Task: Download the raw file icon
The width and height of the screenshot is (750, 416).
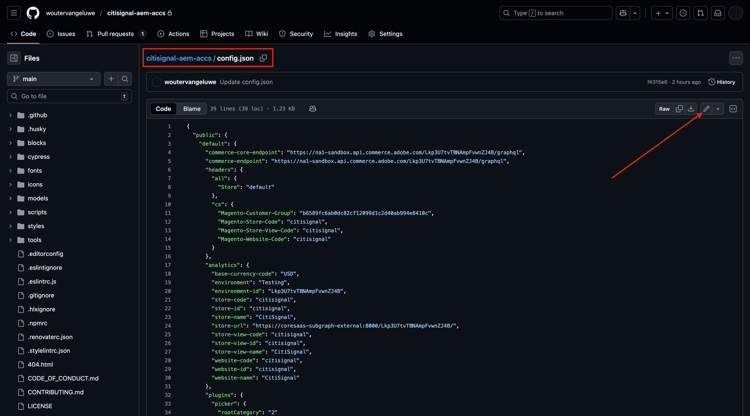Action: [x=691, y=109]
